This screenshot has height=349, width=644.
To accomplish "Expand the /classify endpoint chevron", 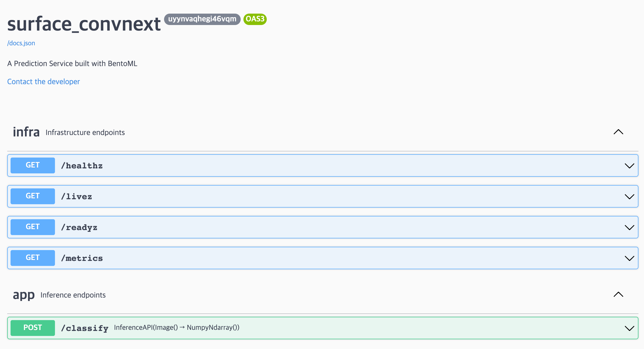I will tap(629, 328).
